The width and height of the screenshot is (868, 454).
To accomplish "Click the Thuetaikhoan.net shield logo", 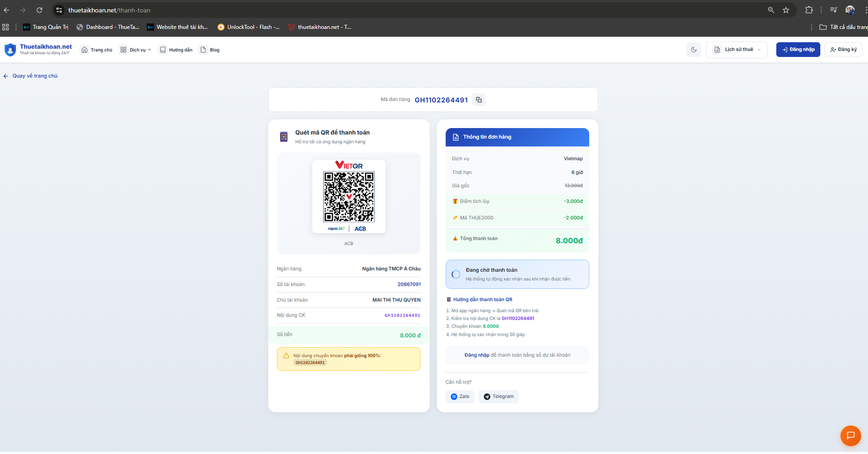I will (x=10, y=50).
